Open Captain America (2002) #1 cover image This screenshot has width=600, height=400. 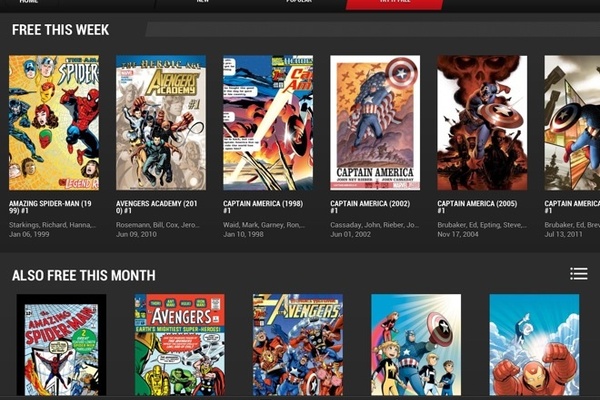point(375,122)
